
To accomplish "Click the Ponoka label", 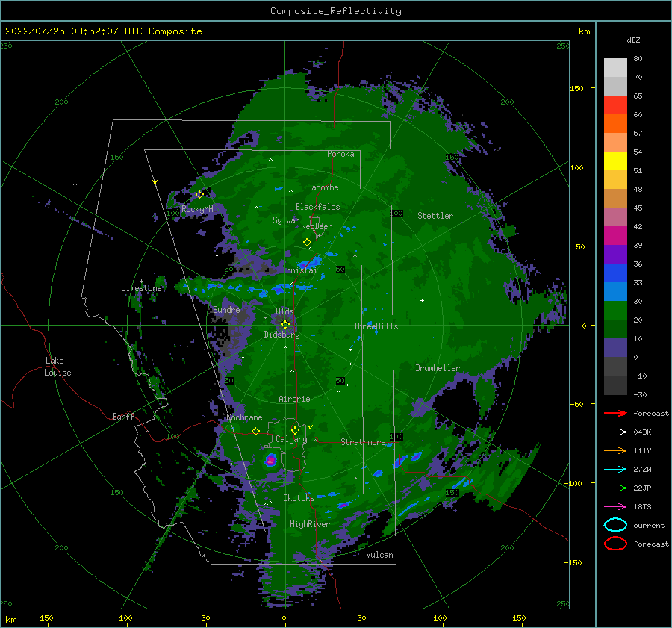I will (340, 154).
